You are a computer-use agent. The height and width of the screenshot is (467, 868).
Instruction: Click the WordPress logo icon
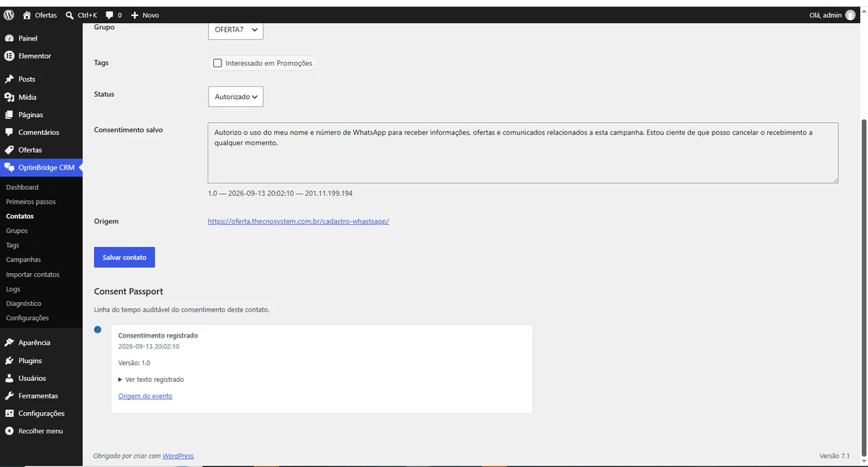[x=9, y=14]
